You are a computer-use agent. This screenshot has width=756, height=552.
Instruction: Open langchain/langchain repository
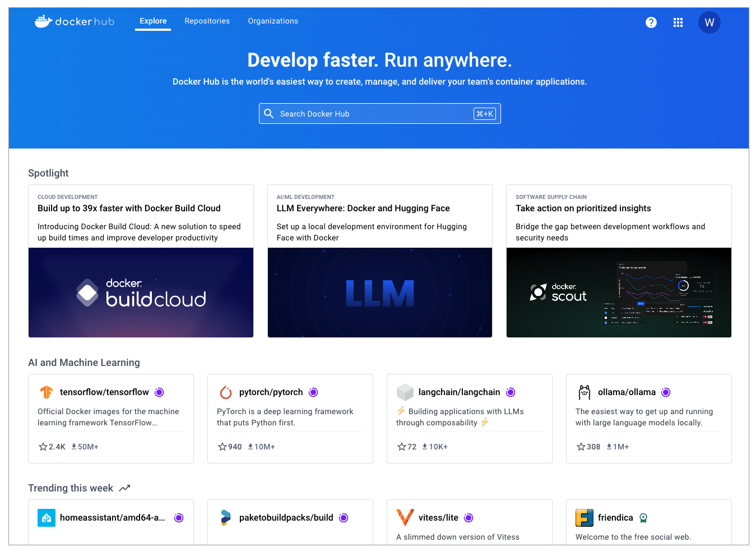pyautogui.click(x=459, y=392)
